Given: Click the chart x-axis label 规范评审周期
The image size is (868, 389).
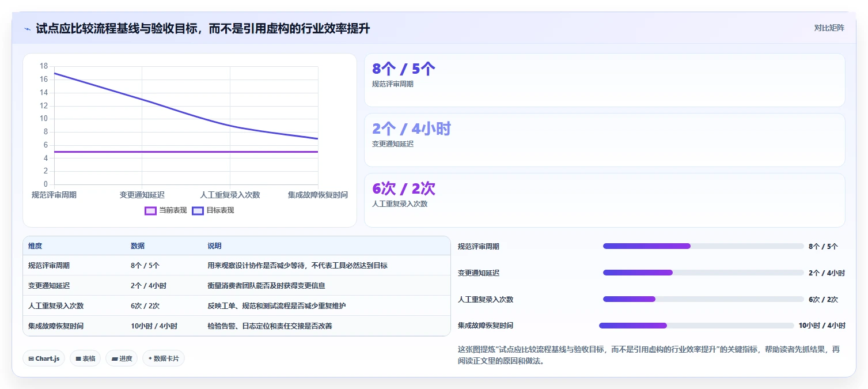Looking at the screenshot, I should [x=54, y=195].
